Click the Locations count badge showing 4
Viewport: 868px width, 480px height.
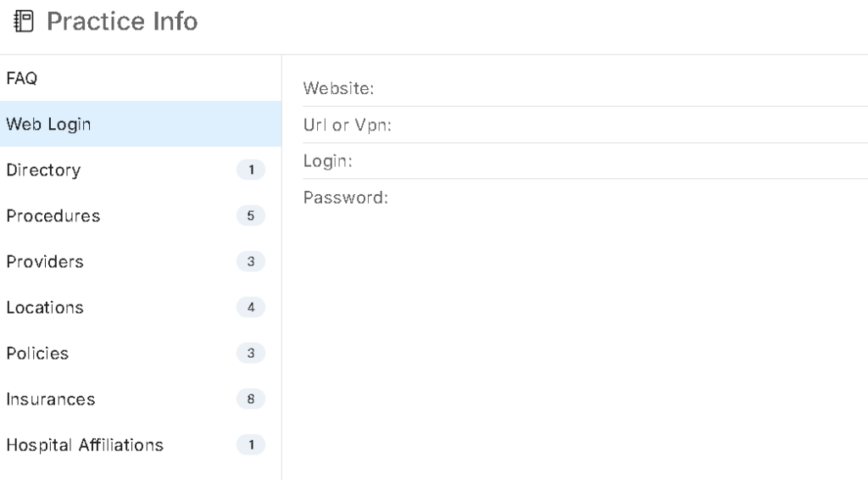(251, 307)
